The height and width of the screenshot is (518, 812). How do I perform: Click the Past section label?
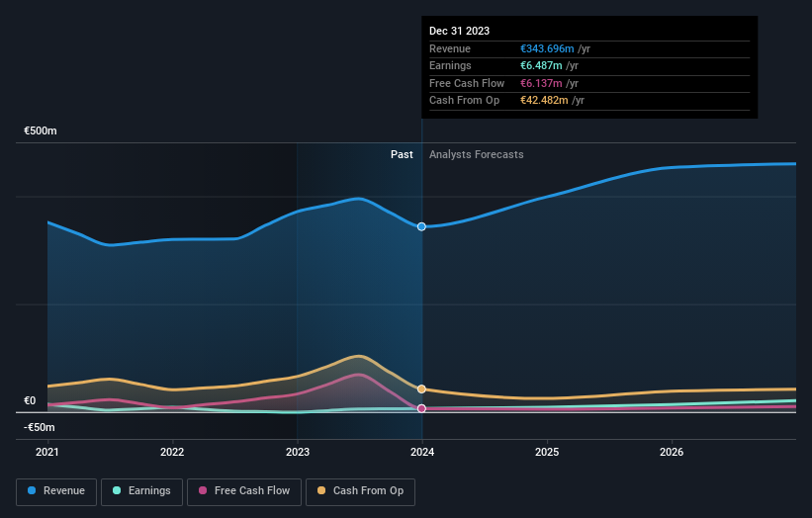point(402,154)
